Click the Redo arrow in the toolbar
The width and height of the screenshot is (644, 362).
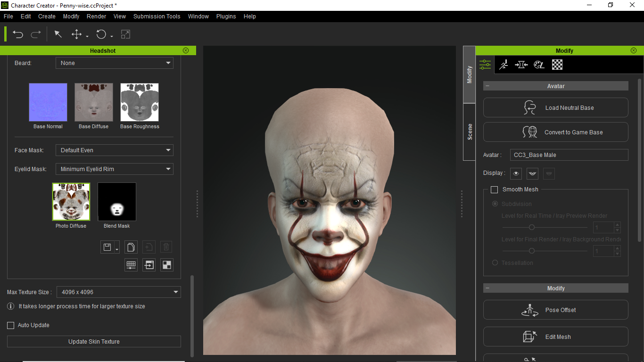36,34
